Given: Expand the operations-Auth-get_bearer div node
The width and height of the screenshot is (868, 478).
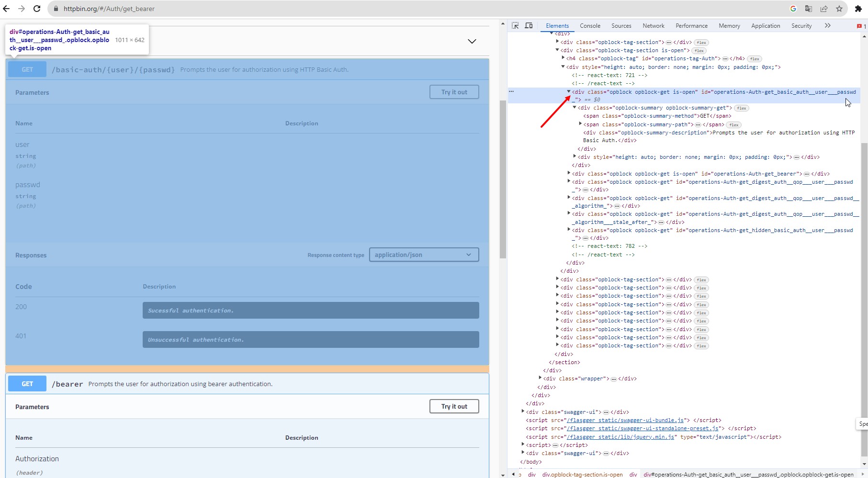Looking at the screenshot, I should click(x=569, y=173).
